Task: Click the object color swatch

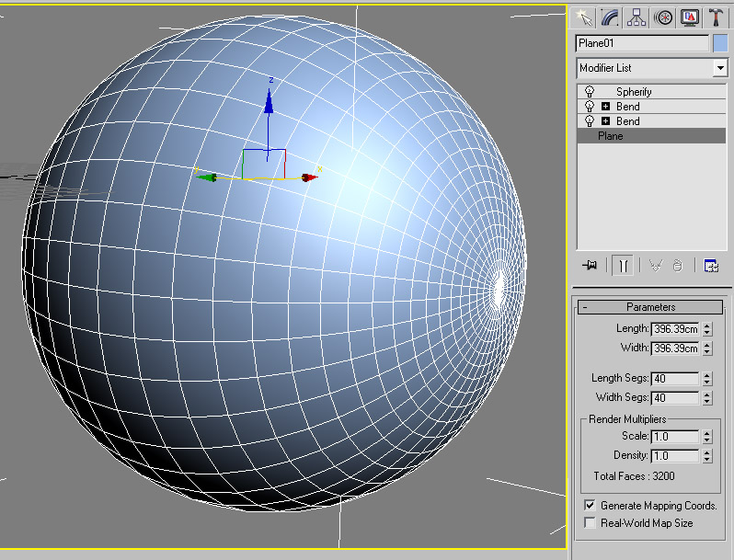Action: (719, 43)
